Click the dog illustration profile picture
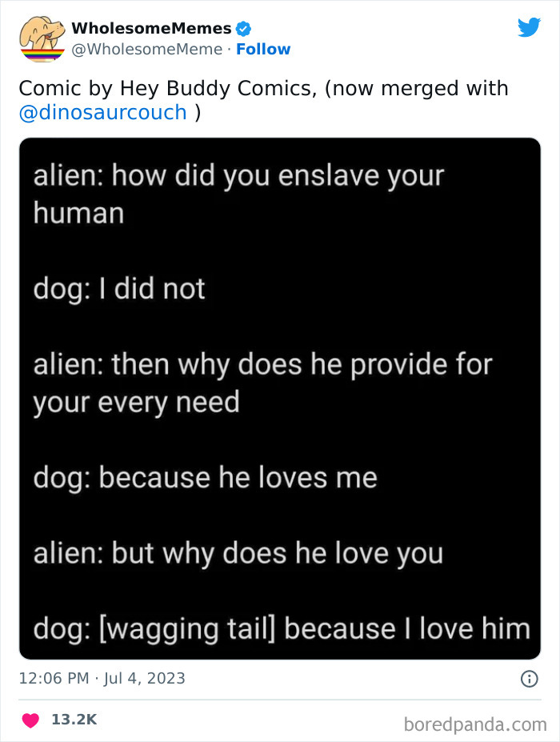The width and height of the screenshot is (560, 742). (x=38, y=37)
